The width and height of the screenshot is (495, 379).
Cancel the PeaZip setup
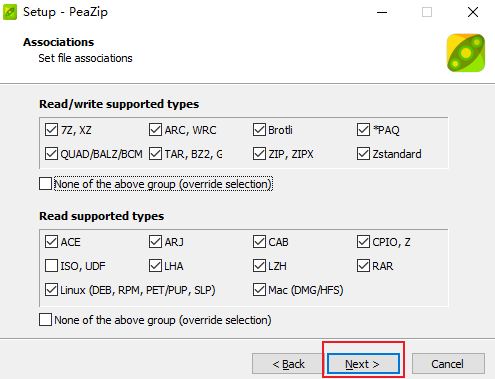tap(448, 364)
